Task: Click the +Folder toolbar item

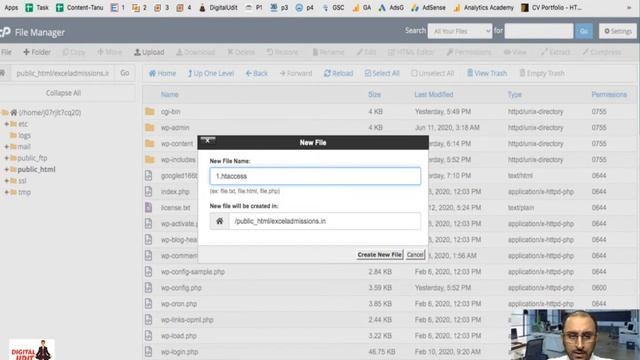Action: pyautogui.click(x=37, y=52)
